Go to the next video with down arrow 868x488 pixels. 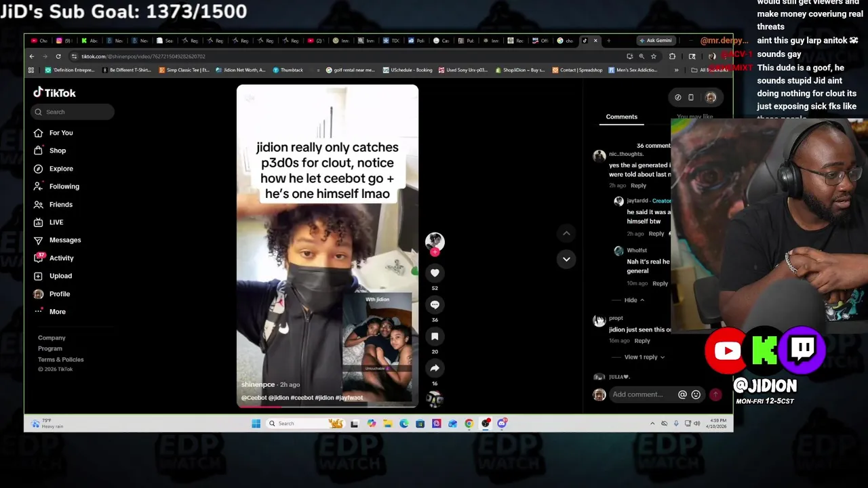566,259
